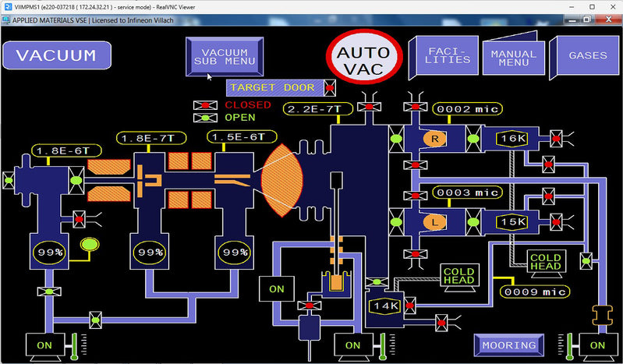This screenshot has height=364, width=623.
Task: Click the leftmost 99% turbo pump
Action: pos(49,252)
